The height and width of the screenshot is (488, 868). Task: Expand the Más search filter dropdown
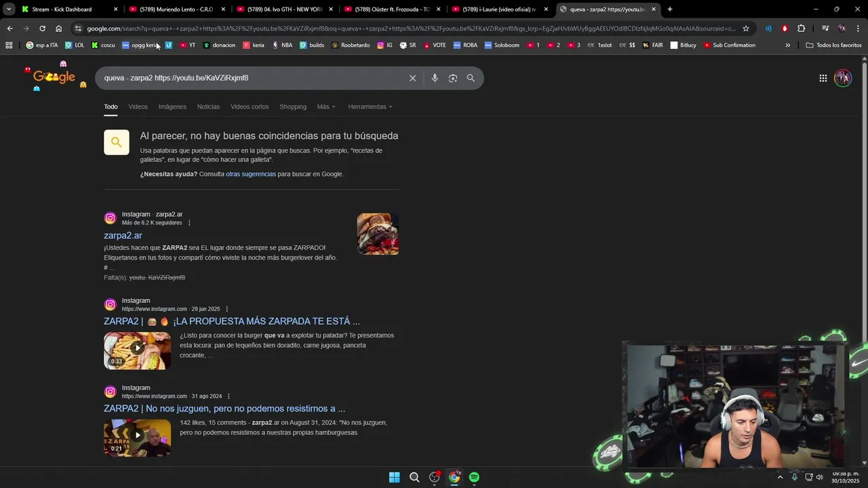[x=326, y=106]
